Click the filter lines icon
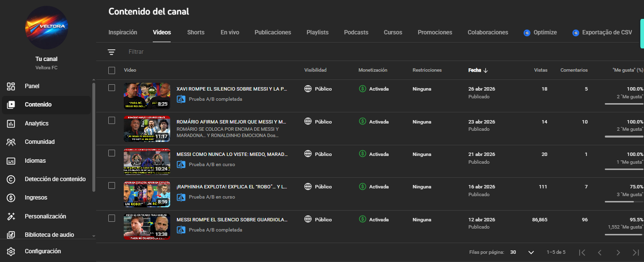This screenshot has width=644, height=262. tap(112, 52)
